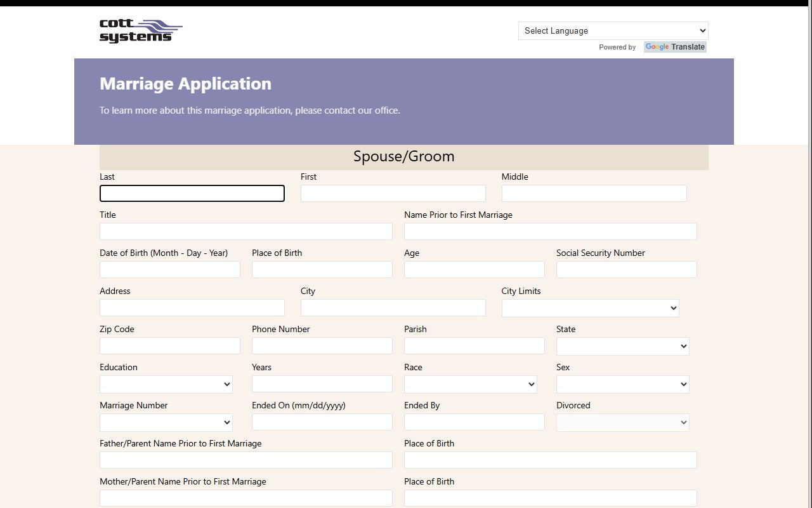The height and width of the screenshot is (508, 812).
Task: Click the 'Powered by' text
Action: click(617, 48)
